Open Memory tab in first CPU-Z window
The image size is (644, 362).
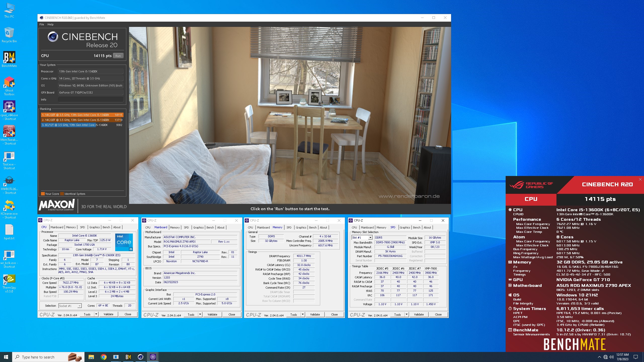[x=71, y=227]
